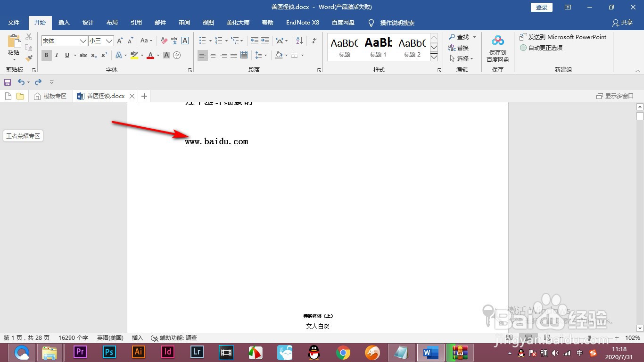Click 显示多窗口 button
The width and height of the screenshot is (644, 362).
click(615, 96)
